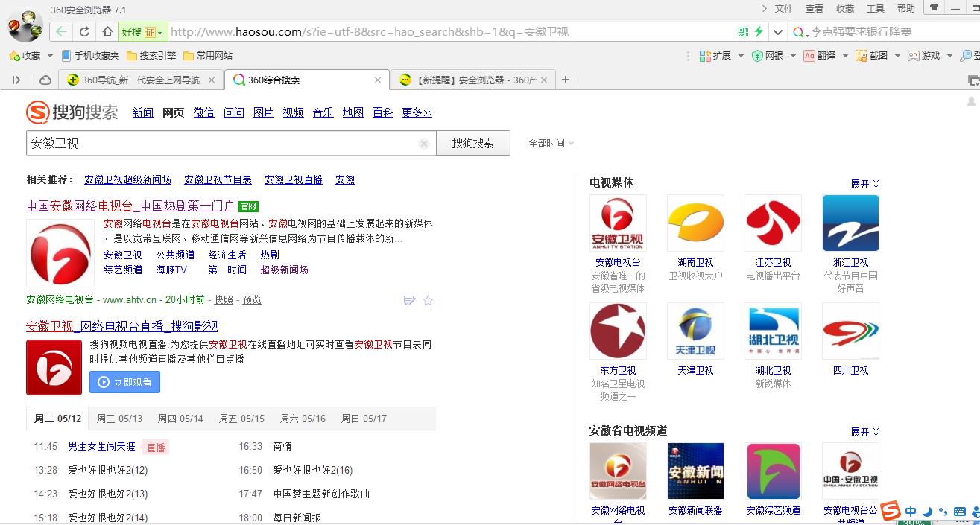Open the 网银 dropdown arrow
This screenshot has width=980, height=525.
pyautogui.click(x=793, y=56)
